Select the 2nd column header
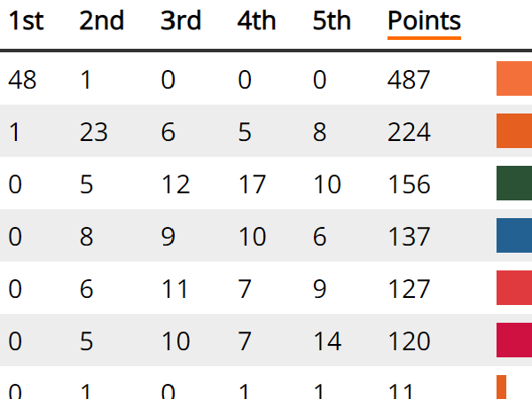Screen dimensions: 532x399 coord(102,22)
